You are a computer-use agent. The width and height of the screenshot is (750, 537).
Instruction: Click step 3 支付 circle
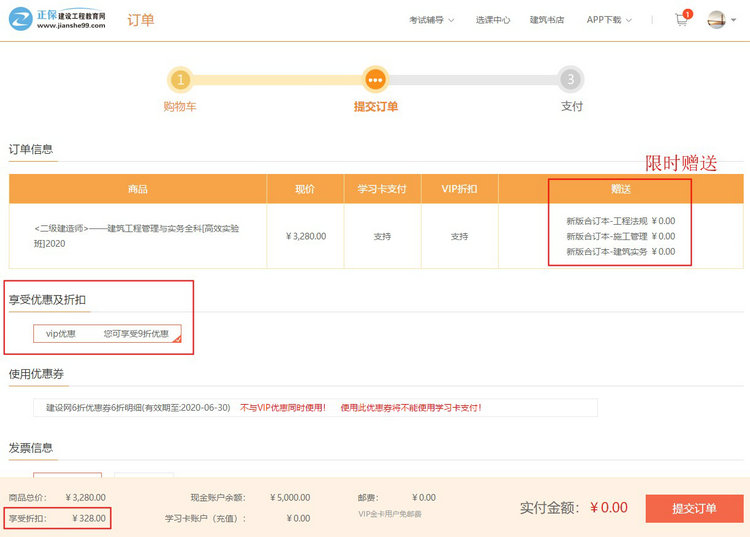(570, 79)
